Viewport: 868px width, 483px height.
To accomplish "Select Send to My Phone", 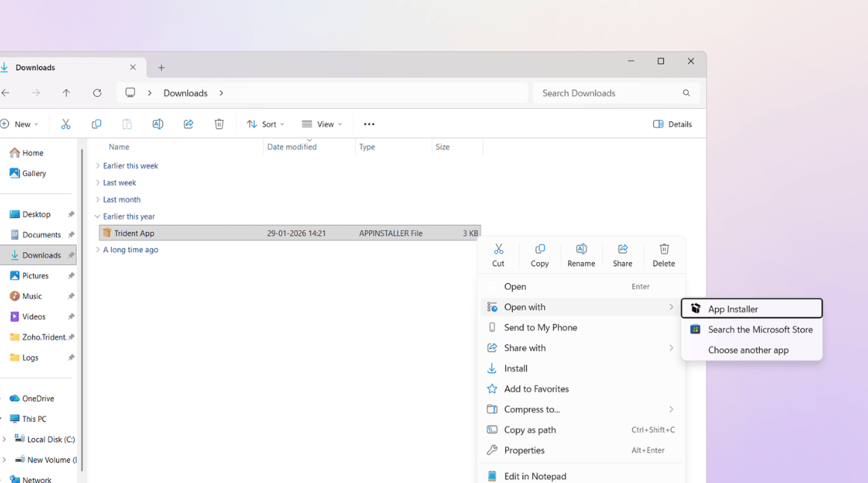I will click(583, 328).
